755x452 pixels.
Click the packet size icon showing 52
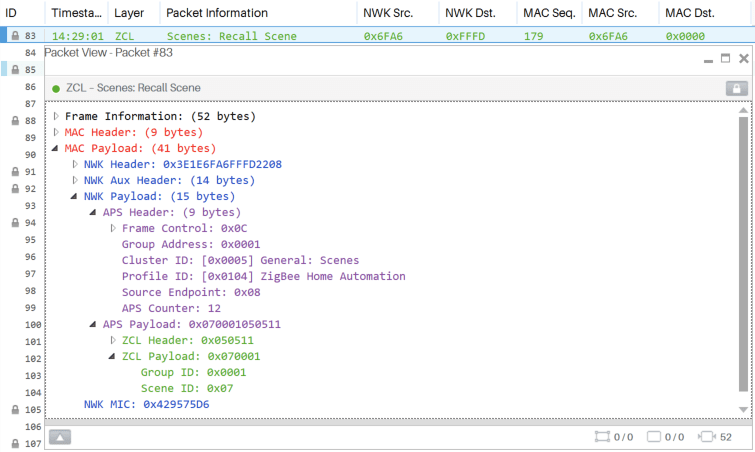tap(707, 436)
